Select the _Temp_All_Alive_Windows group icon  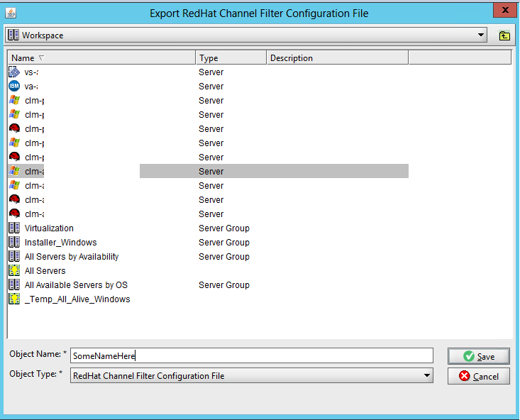(x=14, y=299)
